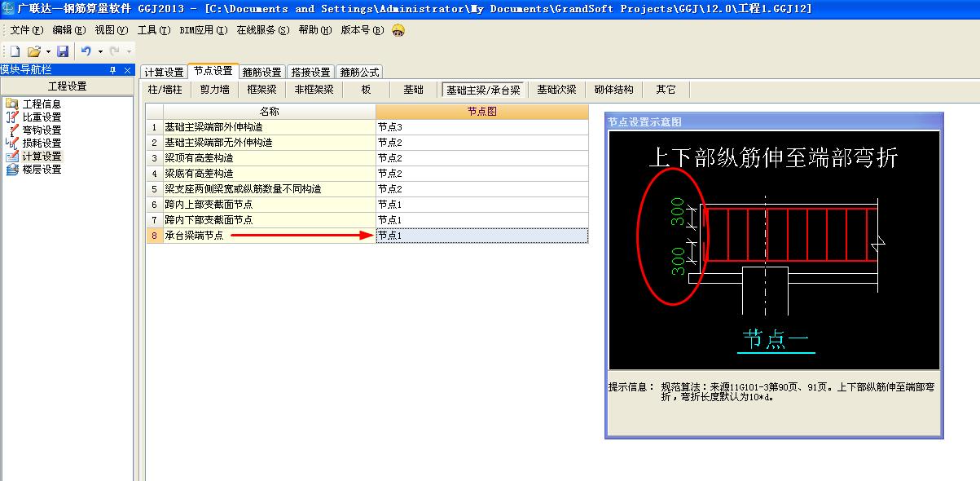Select the 基础 component button
980x481 pixels.
pyautogui.click(x=414, y=90)
